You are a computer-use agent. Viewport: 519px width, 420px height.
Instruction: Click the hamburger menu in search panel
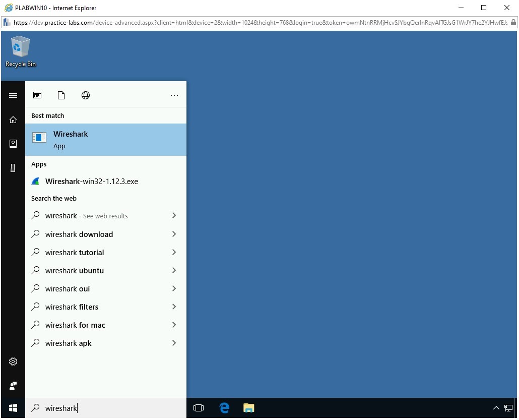[13, 95]
